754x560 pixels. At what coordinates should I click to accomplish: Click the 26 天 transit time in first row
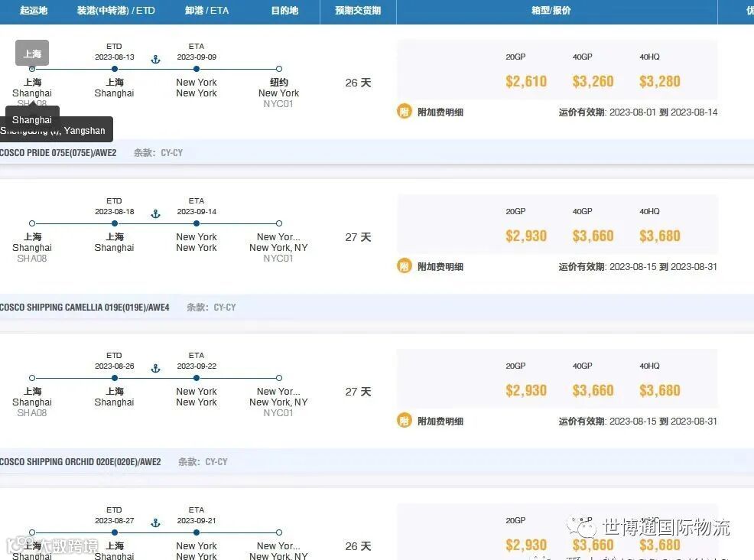(x=358, y=83)
